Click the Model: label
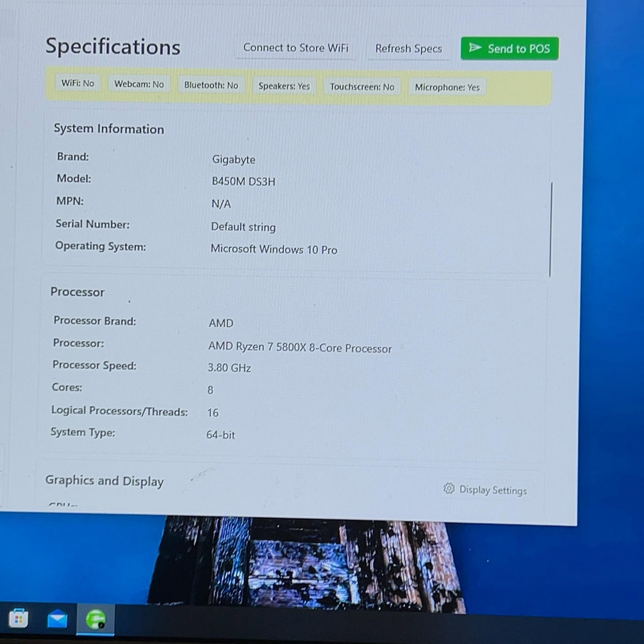This screenshot has width=644, height=644. pyautogui.click(x=74, y=179)
